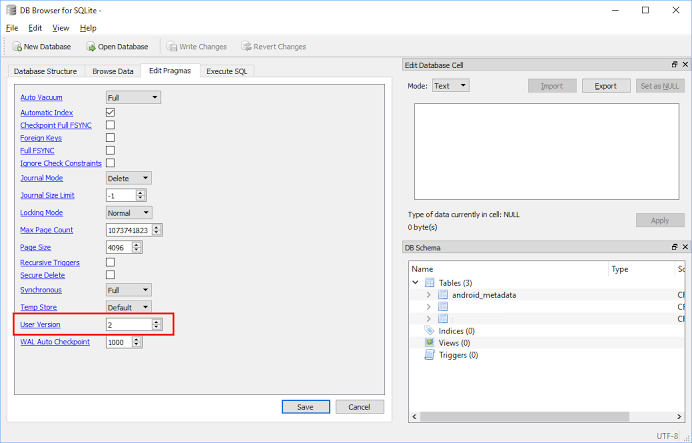Click the schema scrollbar right arrow
Screen dimensions: 692x443
pos(679,417)
